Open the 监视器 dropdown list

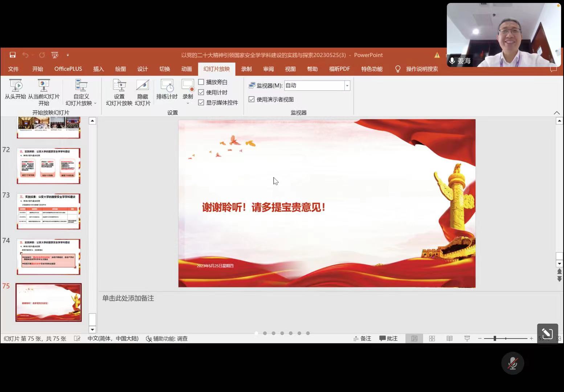click(x=347, y=86)
